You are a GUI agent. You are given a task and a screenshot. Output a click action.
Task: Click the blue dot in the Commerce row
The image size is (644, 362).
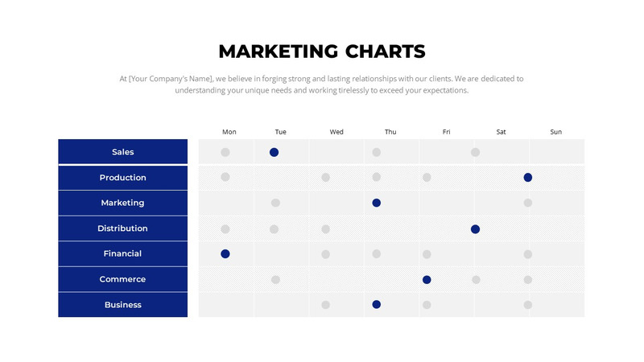pos(427,279)
